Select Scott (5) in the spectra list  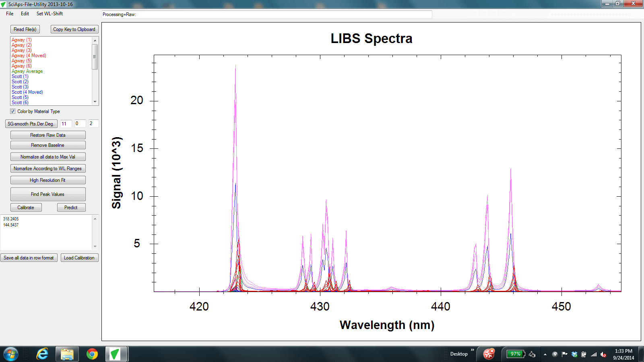click(20, 97)
